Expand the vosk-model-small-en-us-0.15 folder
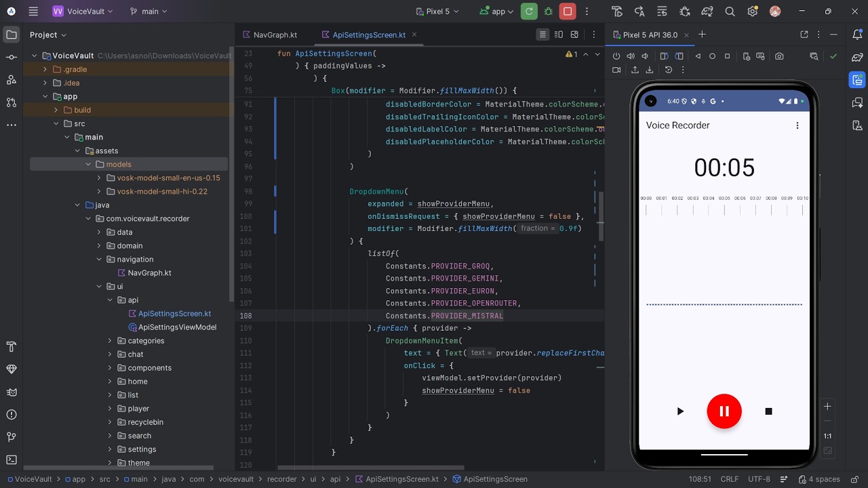The width and height of the screenshot is (868, 488). pos(99,178)
